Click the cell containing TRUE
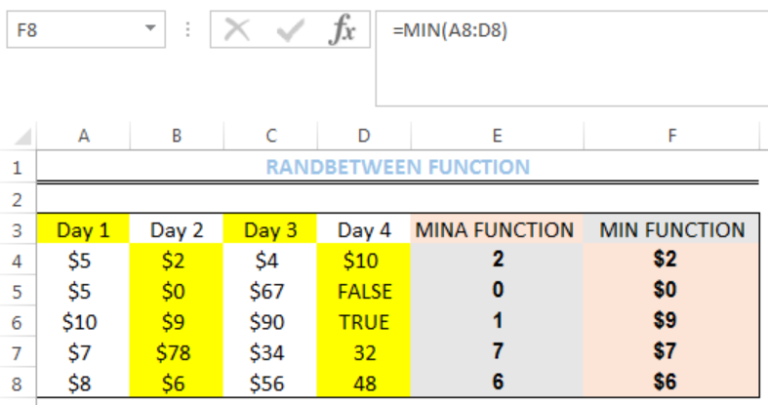This screenshot has height=405, width=768. 364,322
